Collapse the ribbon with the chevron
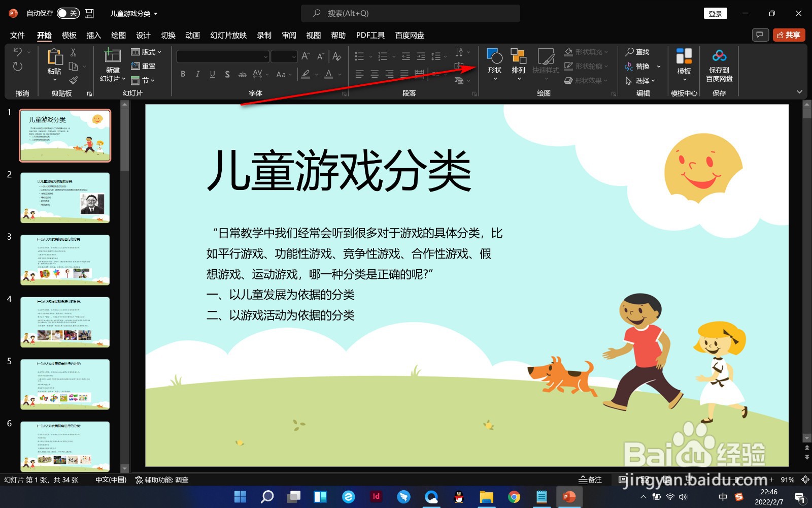 click(x=799, y=92)
